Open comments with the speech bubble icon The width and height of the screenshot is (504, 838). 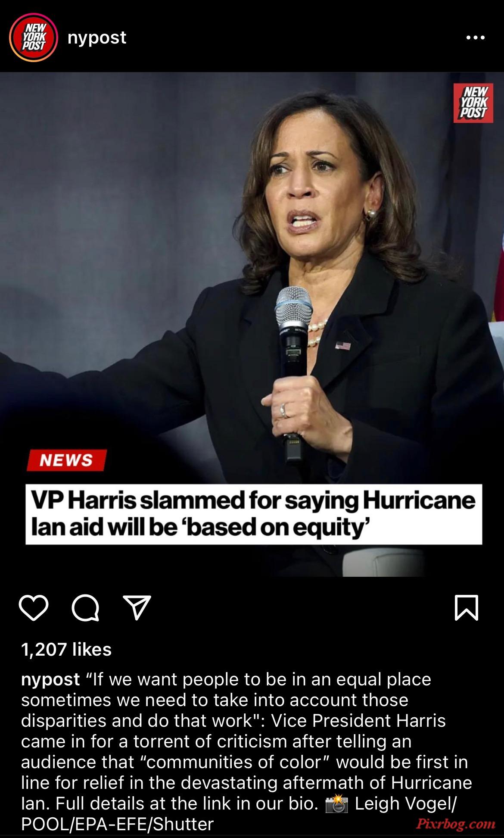point(86,608)
